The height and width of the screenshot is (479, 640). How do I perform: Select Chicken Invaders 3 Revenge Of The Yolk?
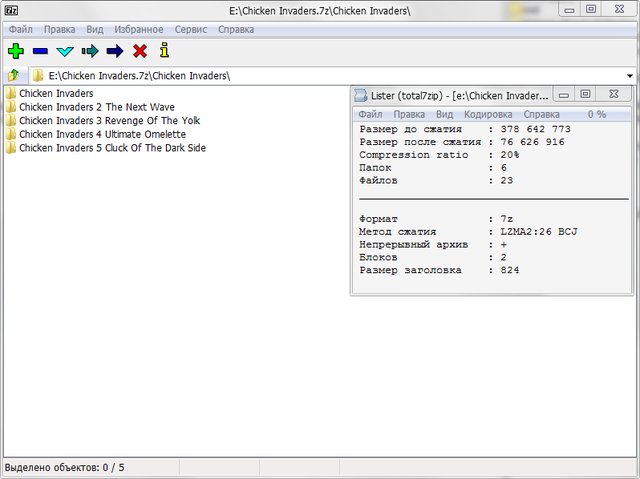click(x=103, y=120)
